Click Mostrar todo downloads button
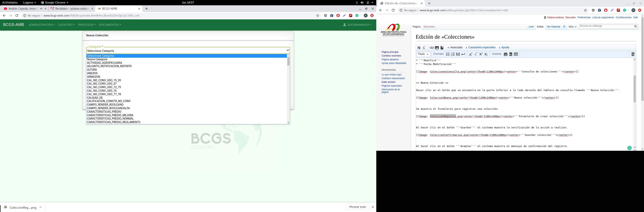This screenshot has height=212, width=644. [x=357, y=207]
